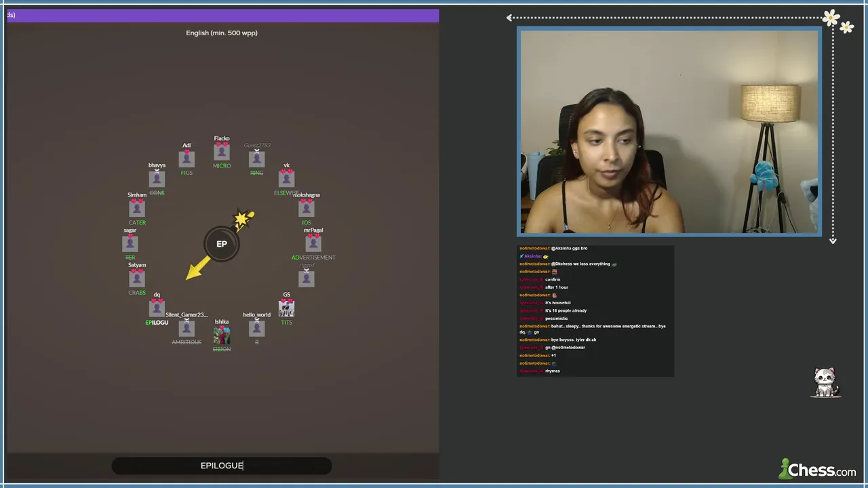Click the struck-out word RING under Guest2783
The height and width of the screenshot is (488, 868).
point(256,173)
